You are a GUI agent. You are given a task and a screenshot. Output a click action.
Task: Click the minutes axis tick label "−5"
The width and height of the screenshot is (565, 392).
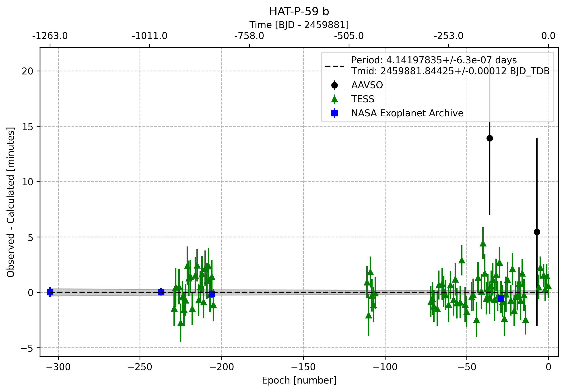(x=27, y=348)
